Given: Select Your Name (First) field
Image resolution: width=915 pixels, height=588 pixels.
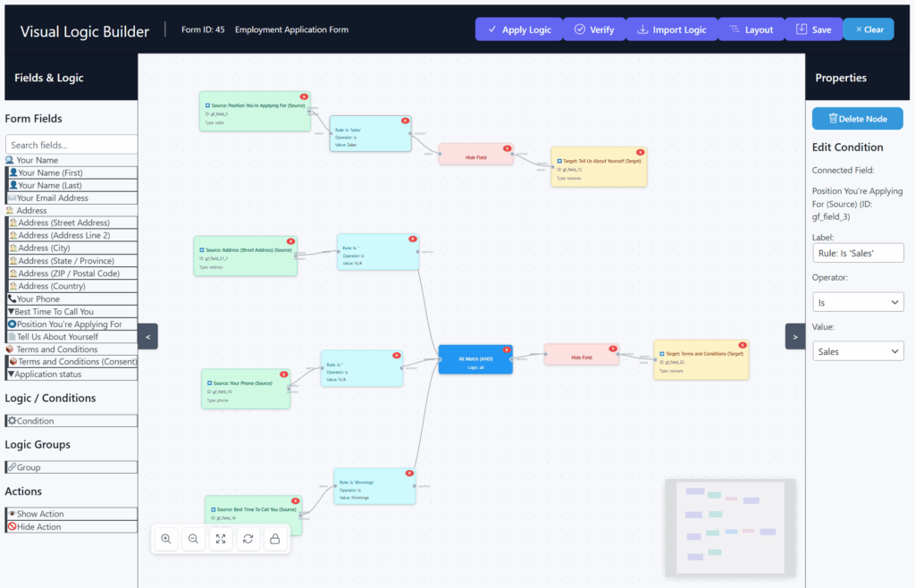Looking at the screenshot, I should 71,172.
